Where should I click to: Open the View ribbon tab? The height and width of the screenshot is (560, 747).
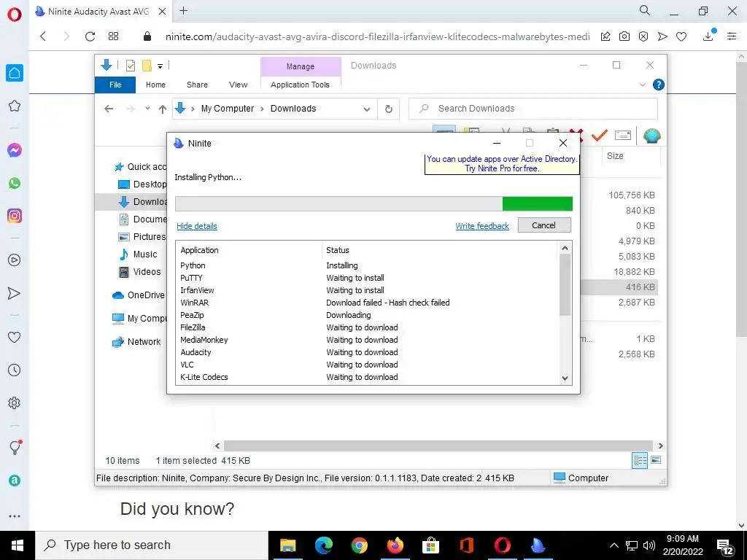point(239,85)
